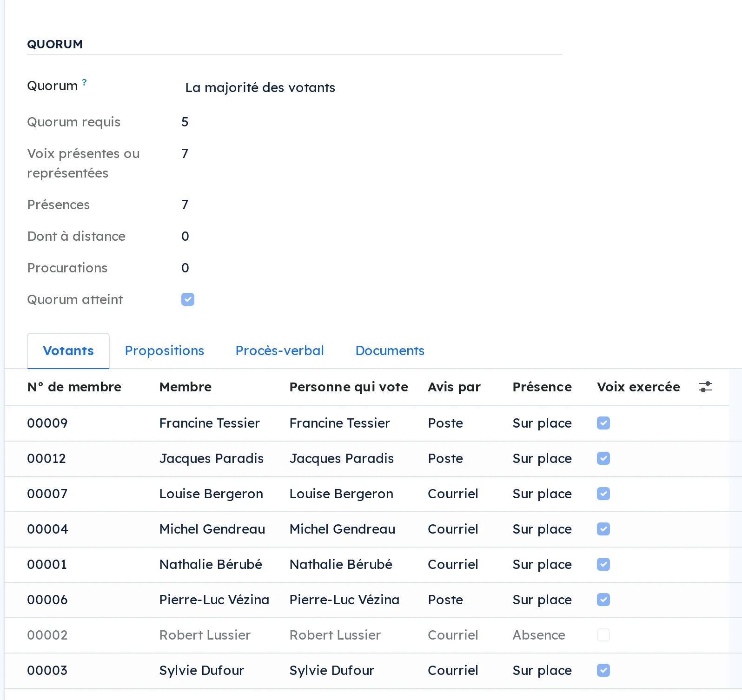Click Voix présentes ou représentées value 7
This screenshot has width=742, height=700.
click(x=185, y=153)
